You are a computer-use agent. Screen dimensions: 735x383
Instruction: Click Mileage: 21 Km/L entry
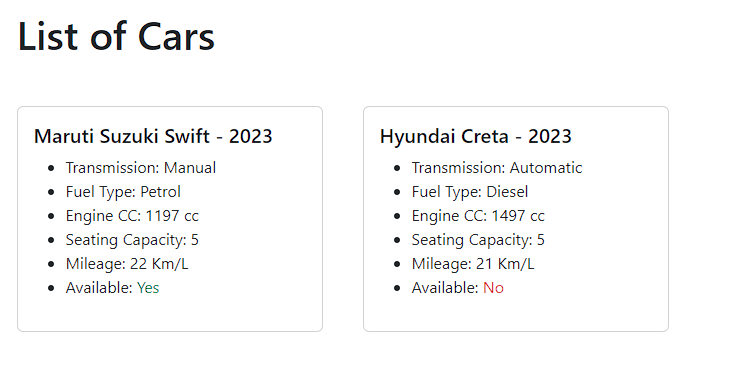(x=472, y=264)
